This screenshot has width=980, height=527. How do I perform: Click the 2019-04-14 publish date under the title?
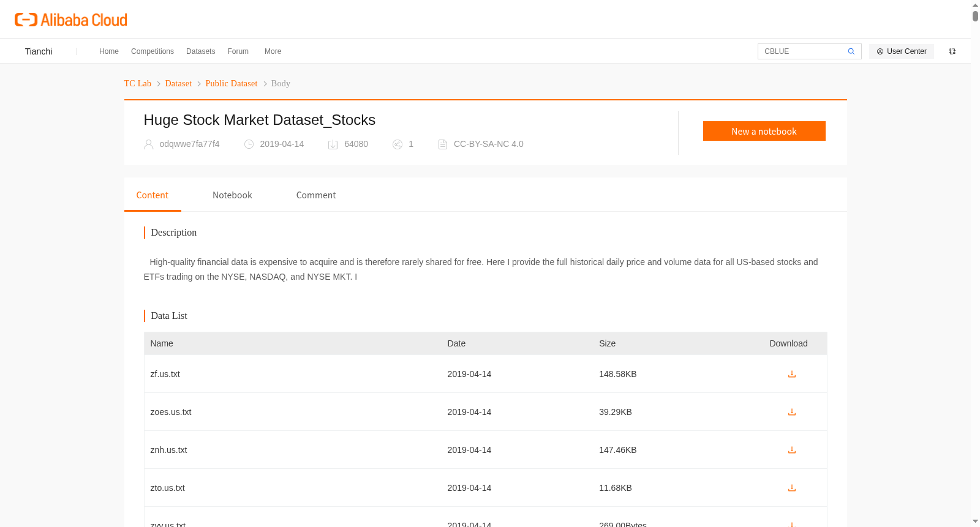coord(282,144)
